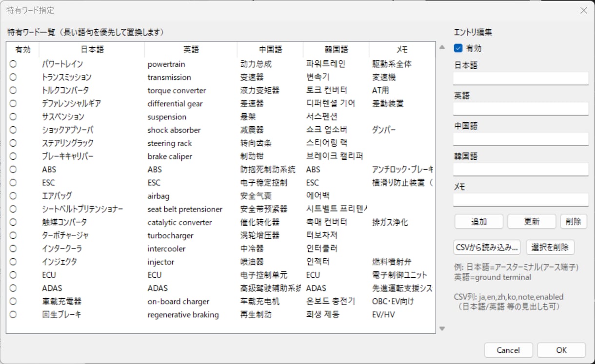Click the 選択を削除 button
595x364 pixels.
point(550,247)
